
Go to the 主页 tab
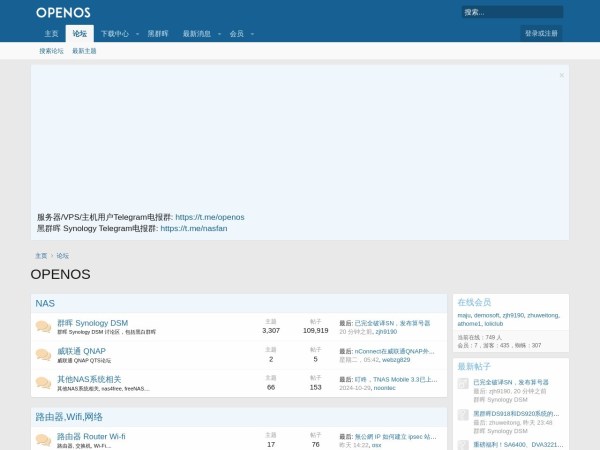[x=51, y=33]
